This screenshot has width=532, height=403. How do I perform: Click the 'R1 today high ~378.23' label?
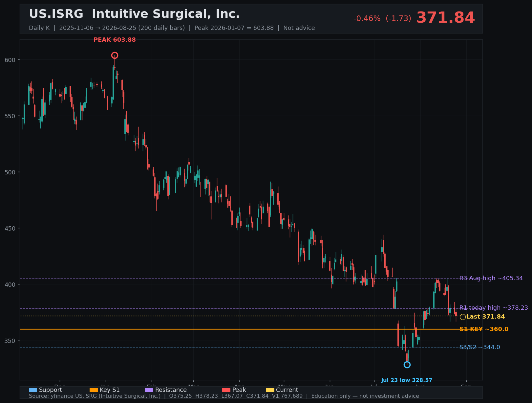pos(494,308)
